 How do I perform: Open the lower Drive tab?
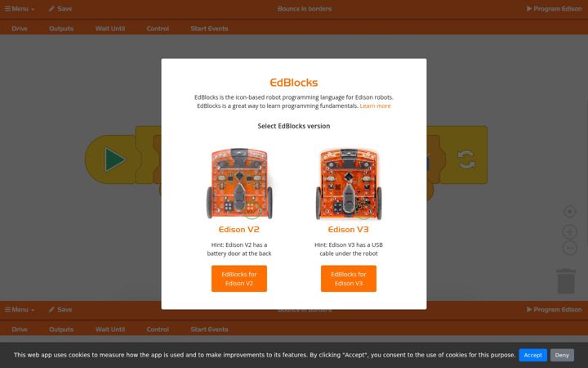point(20,330)
